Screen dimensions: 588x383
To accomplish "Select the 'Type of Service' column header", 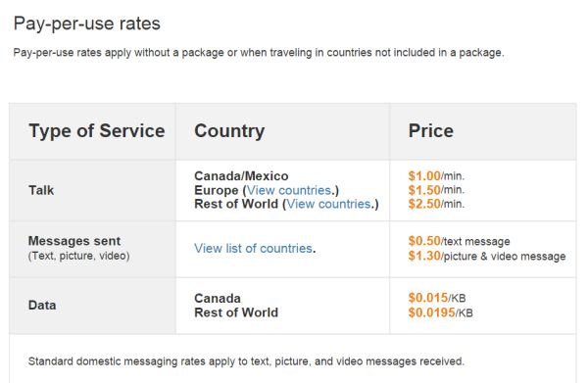I will click(97, 131).
